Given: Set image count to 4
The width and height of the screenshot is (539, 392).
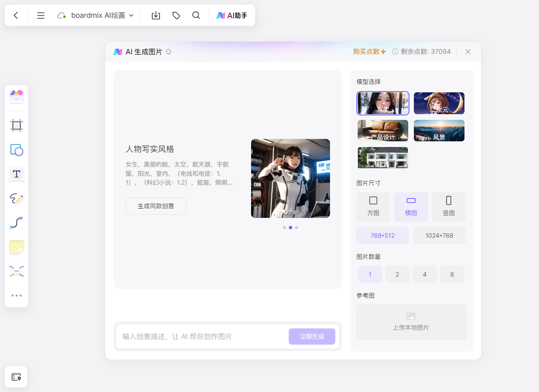Looking at the screenshot, I should click(425, 275).
